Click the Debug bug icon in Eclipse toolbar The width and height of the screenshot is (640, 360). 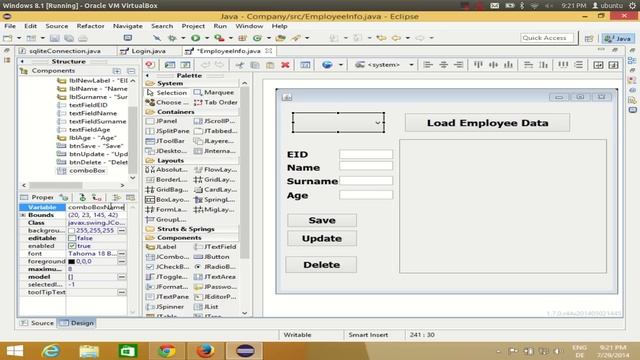click(x=172, y=38)
